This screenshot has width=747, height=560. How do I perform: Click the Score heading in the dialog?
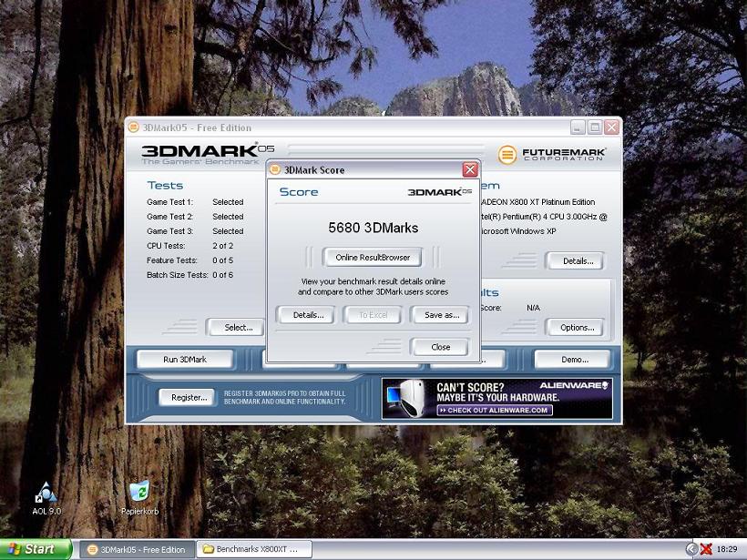click(299, 192)
